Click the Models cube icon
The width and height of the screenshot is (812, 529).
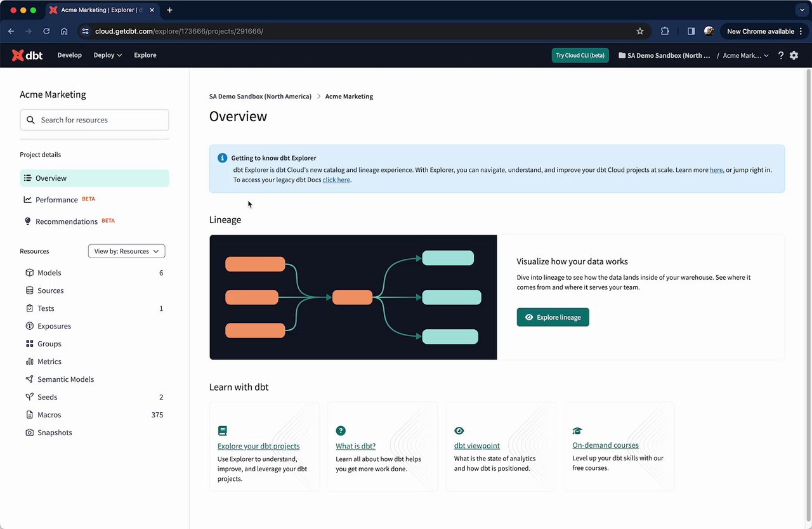[29, 273]
